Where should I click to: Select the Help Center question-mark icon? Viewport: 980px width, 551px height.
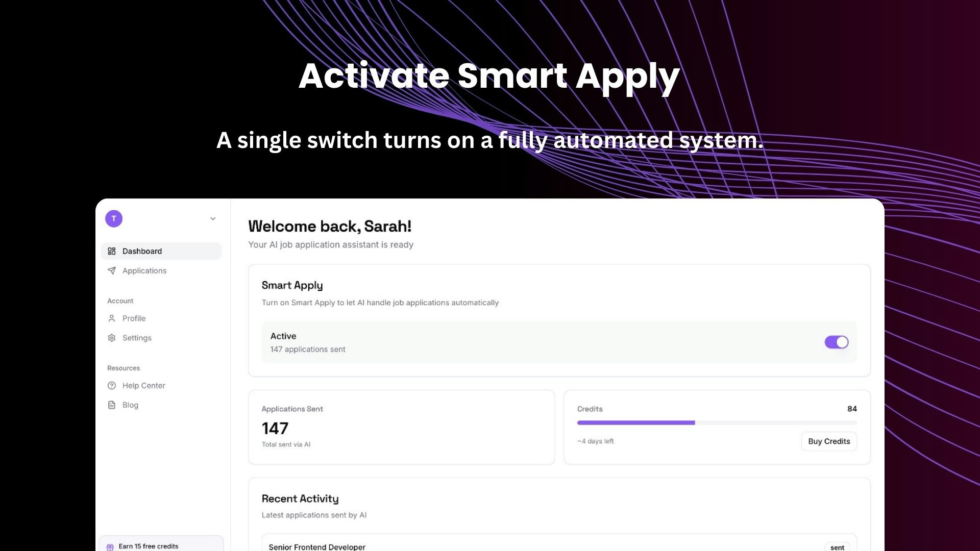point(112,385)
